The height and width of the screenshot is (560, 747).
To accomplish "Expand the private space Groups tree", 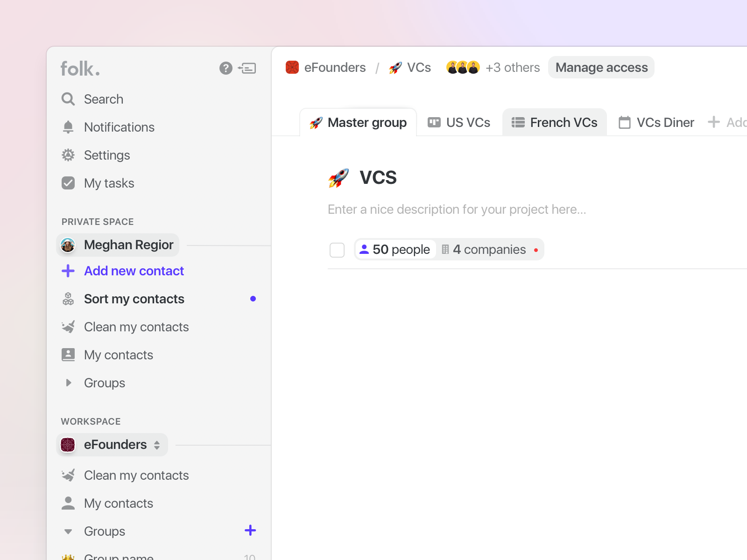I will click(69, 383).
